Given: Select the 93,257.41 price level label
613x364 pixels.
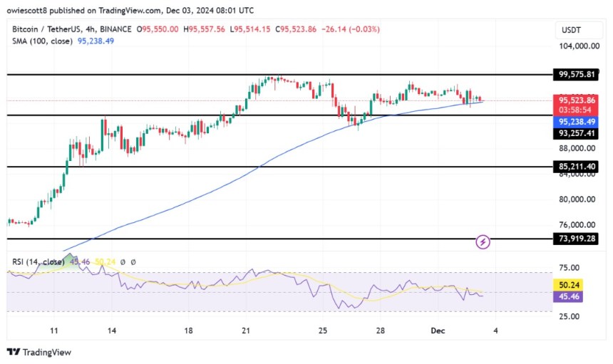Looking at the screenshot, I should [x=578, y=132].
